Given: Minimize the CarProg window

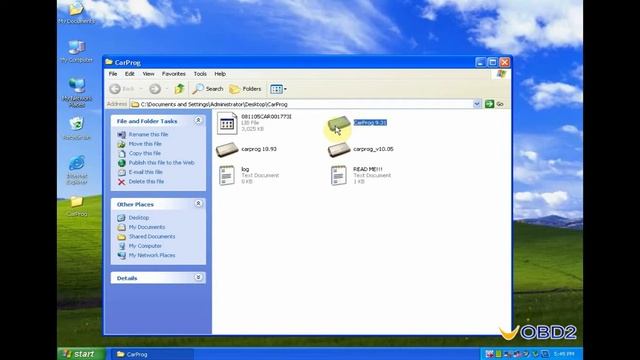Looking at the screenshot, I should pyautogui.click(x=480, y=62).
